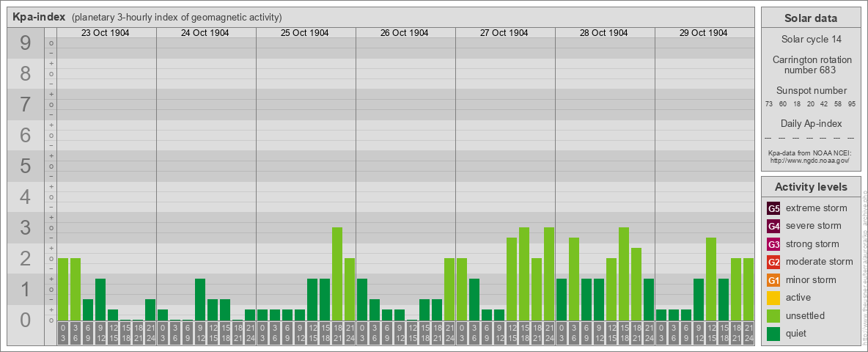Click the 25 Oct 18-21 hour bar
Viewport: 868px width, 352px height.
tap(337, 274)
